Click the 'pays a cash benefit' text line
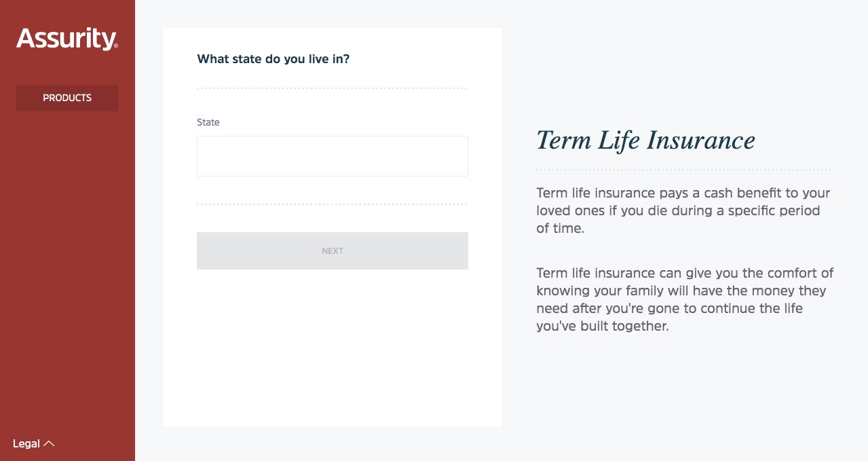 (x=683, y=193)
